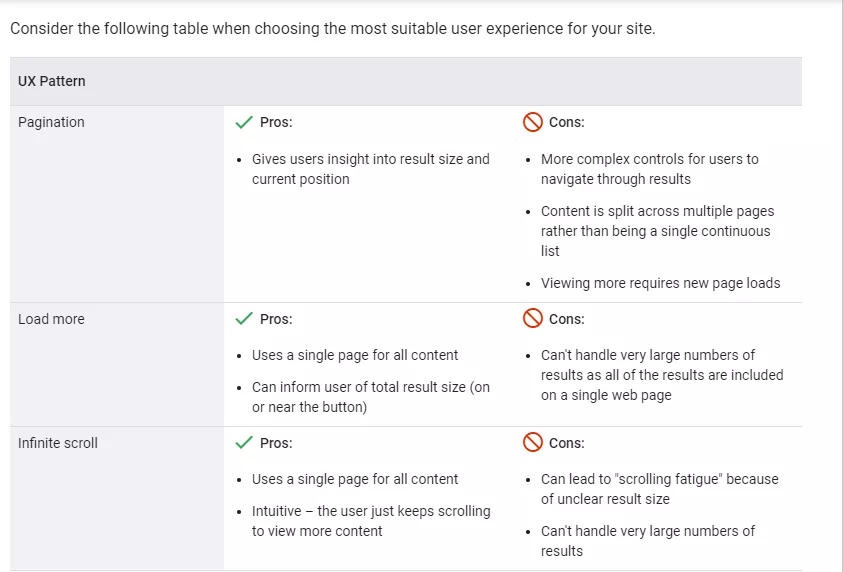The image size is (843, 572).
Task: Click the Load more row label
Action: pos(51,319)
